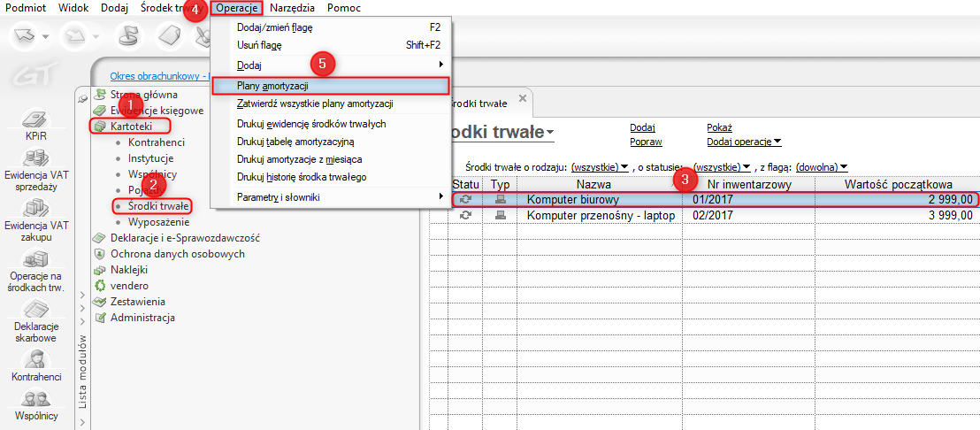
Task: Close the Środki trwałe tab
Action: point(523,99)
